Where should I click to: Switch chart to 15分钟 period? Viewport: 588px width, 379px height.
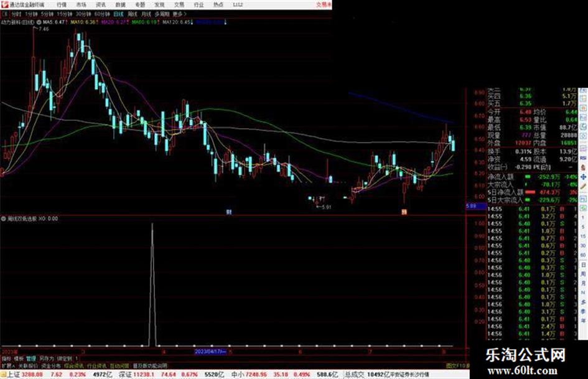65,14
